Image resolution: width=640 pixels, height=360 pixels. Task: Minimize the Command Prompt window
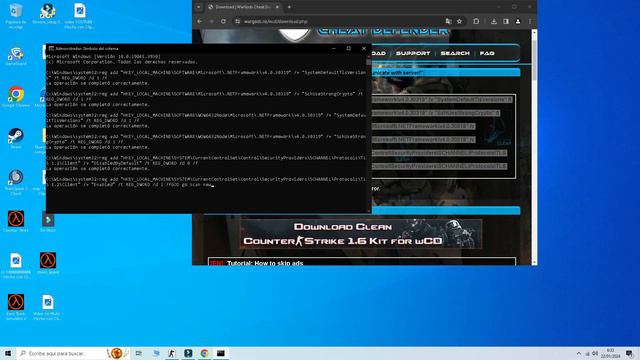334,48
